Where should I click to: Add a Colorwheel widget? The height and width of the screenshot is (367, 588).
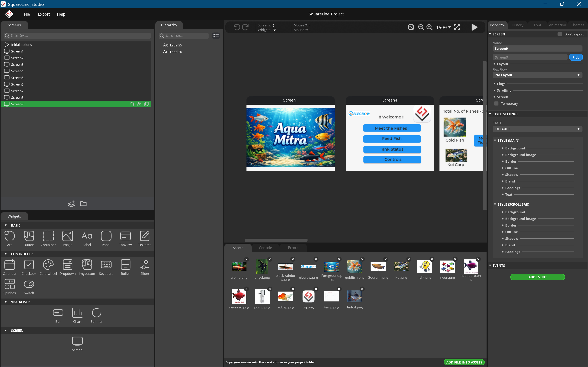pyautogui.click(x=48, y=265)
